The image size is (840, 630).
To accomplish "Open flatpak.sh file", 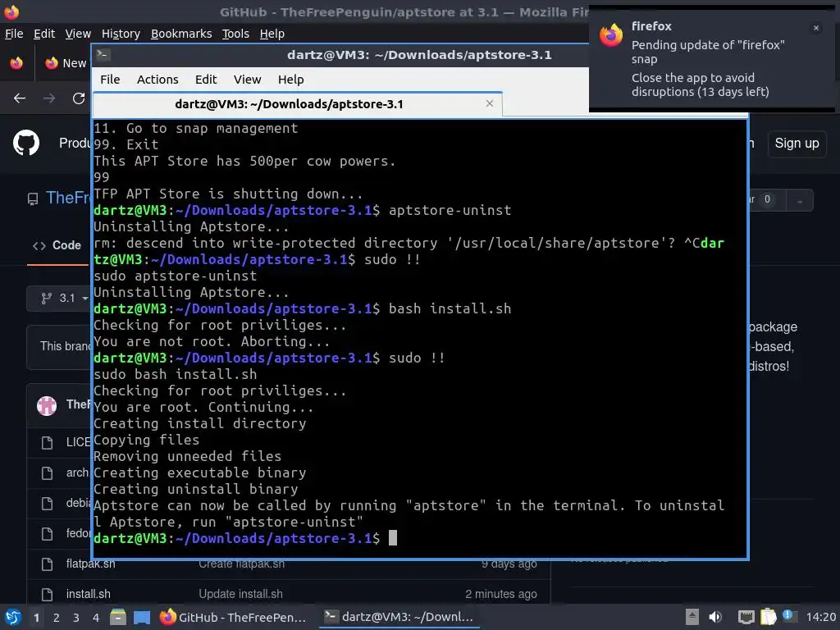I will [90, 564].
